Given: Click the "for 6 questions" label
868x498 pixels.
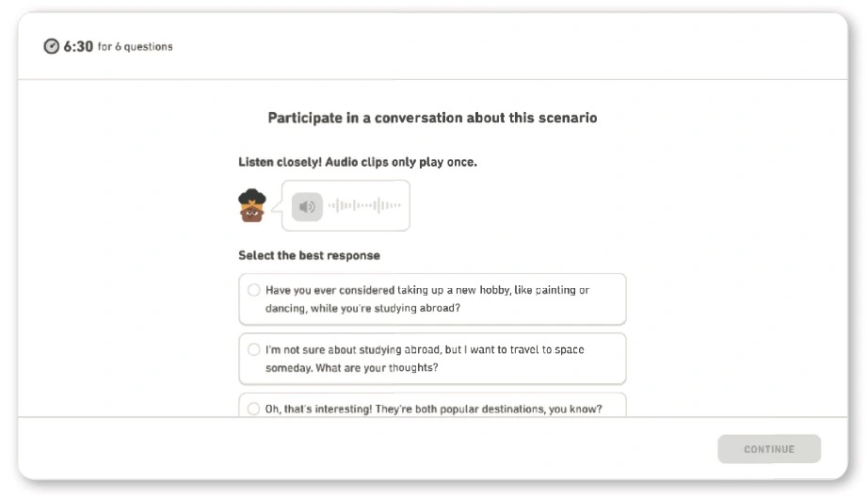Looking at the screenshot, I should 135,47.
